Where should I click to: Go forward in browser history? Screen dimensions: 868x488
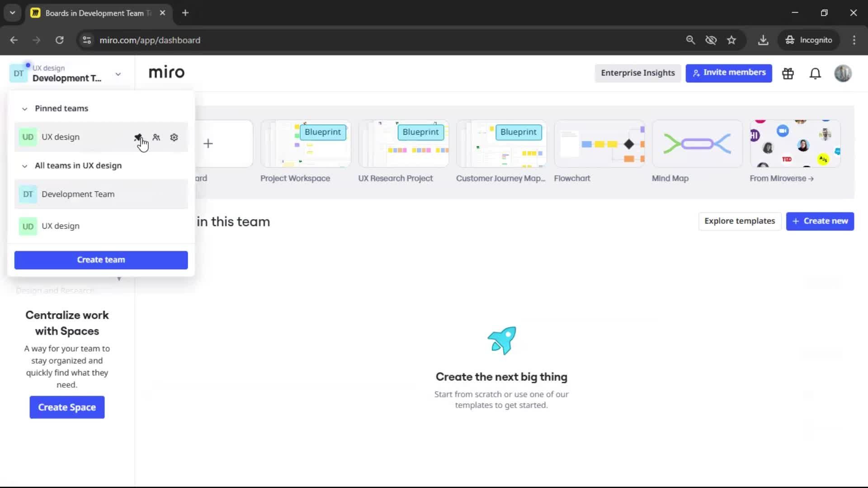tap(36, 40)
